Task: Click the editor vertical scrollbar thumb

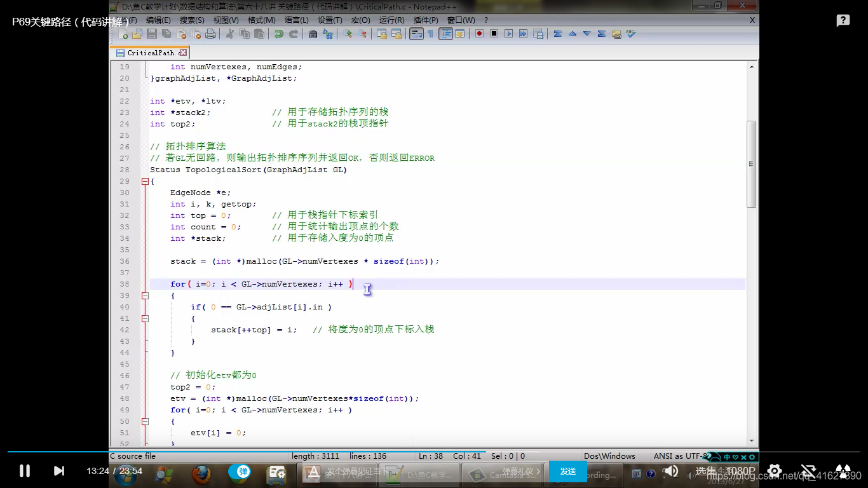Action: [x=752, y=164]
